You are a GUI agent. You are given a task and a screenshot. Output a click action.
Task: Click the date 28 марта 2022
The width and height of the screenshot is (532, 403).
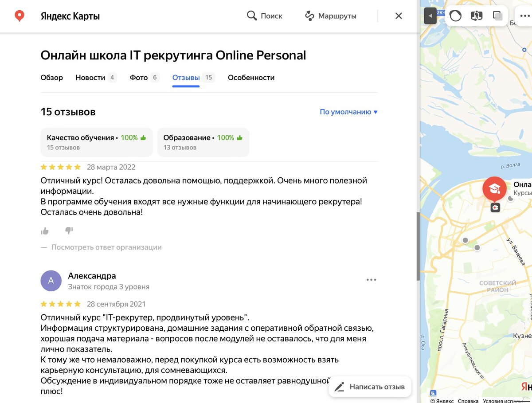click(111, 167)
